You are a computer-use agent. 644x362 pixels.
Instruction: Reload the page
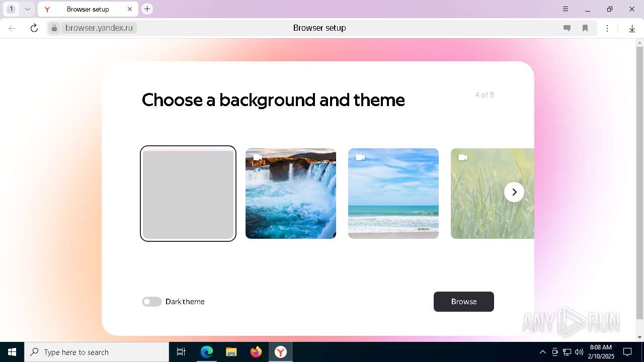tap(34, 28)
